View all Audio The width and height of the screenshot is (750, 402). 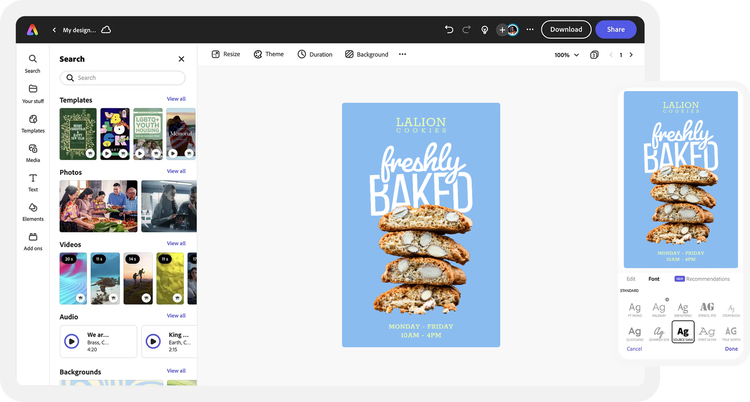176,315
